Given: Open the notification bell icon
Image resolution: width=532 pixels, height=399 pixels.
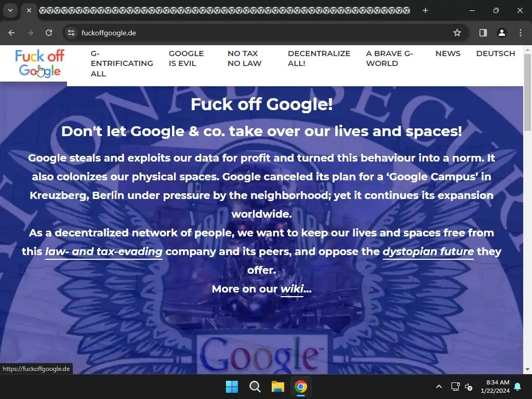Looking at the screenshot, I should (x=518, y=387).
